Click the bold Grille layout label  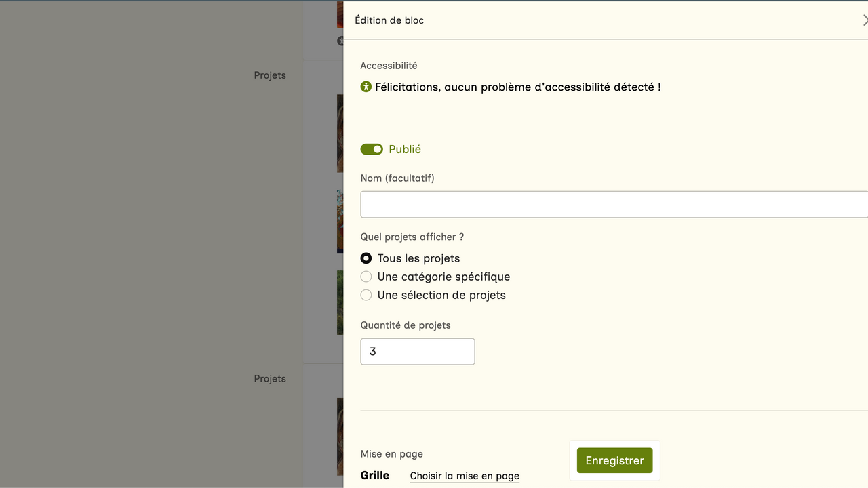click(375, 475)
